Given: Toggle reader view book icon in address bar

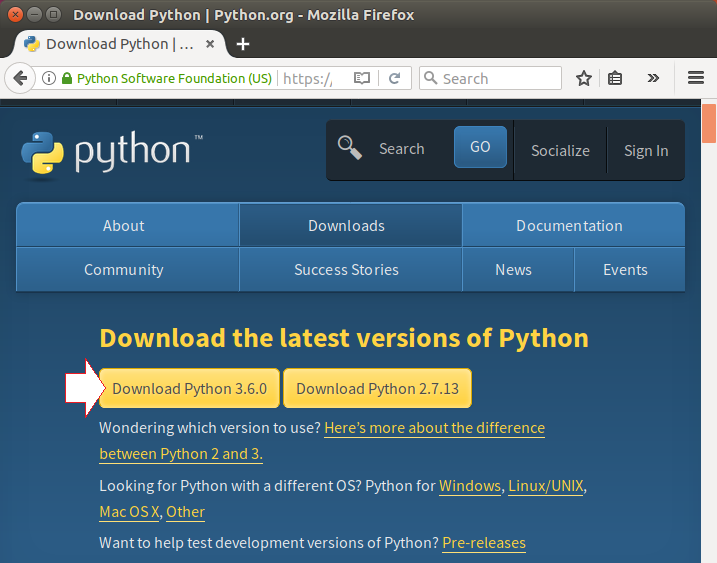Looking at the screenshot, I should coord(362,78).
